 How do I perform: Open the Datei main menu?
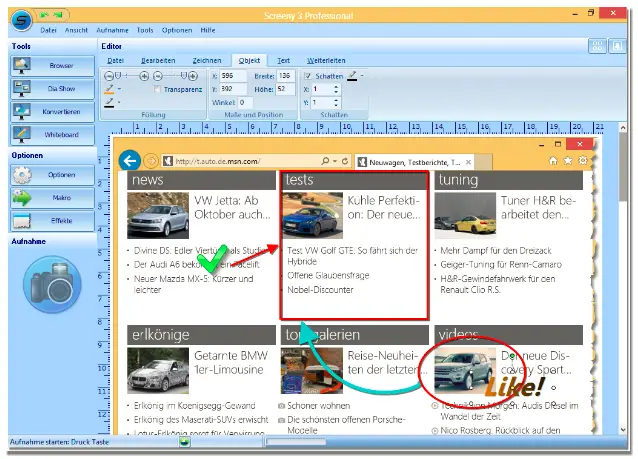tap(48, 30)
